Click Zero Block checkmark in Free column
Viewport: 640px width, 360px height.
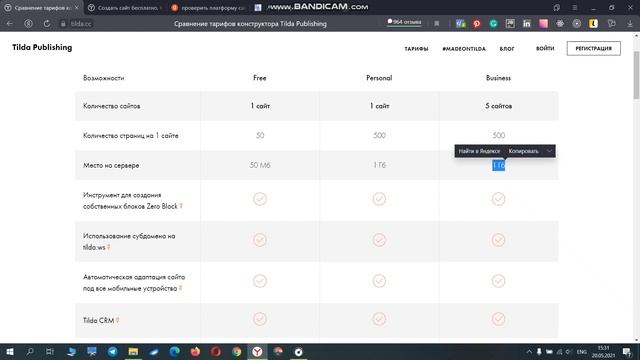pyautogui.click(x=260, y=199)
